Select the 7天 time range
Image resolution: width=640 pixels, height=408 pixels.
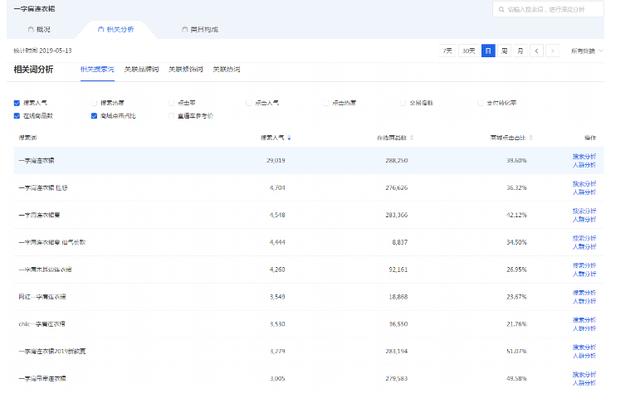pos(449,50)
